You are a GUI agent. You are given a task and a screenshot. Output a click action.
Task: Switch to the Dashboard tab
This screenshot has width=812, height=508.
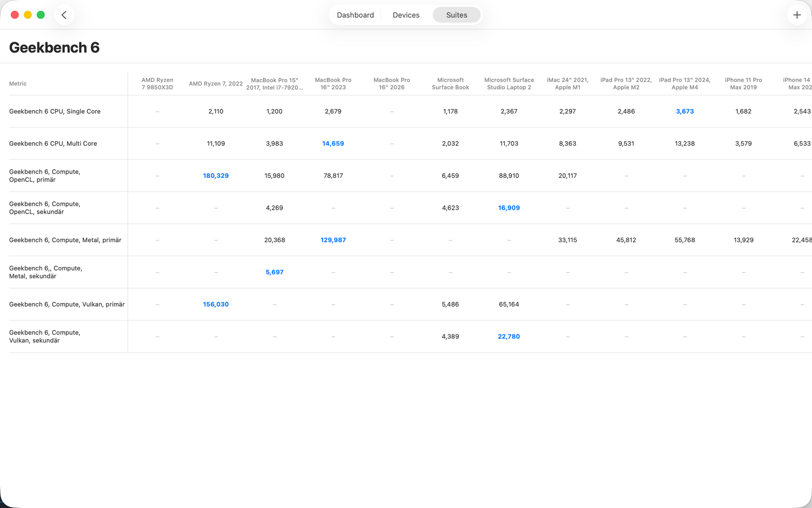coord(355,15)
